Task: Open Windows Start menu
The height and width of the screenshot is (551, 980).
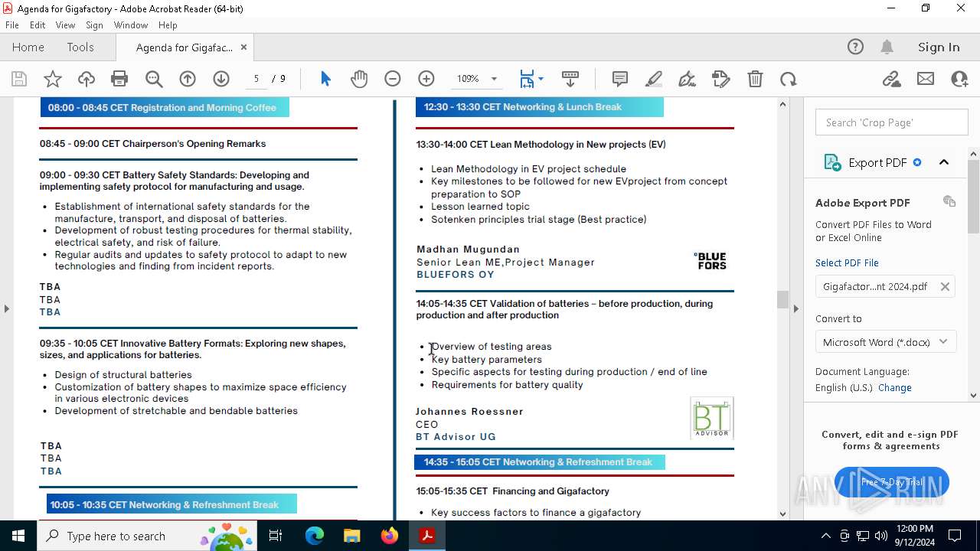Action: pos(18,536)
